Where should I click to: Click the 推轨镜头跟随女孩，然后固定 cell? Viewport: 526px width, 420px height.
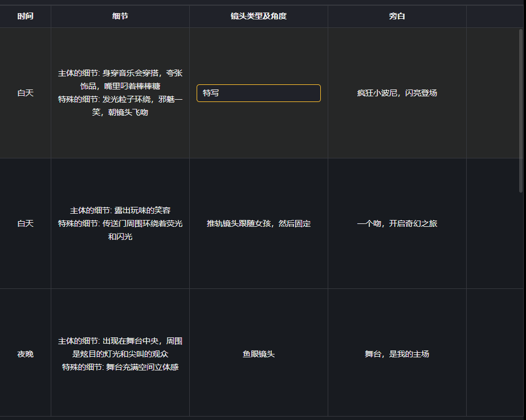coord(259,223)
